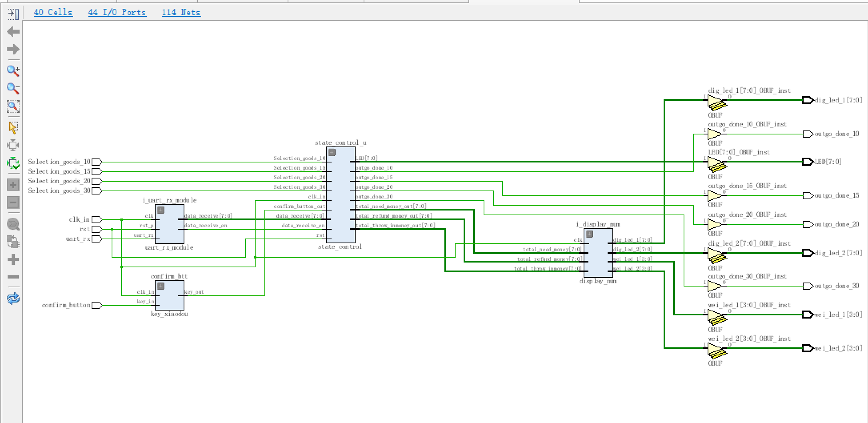
Task: Select the Selection_goods_20 input port
Action: click(97, 181)
